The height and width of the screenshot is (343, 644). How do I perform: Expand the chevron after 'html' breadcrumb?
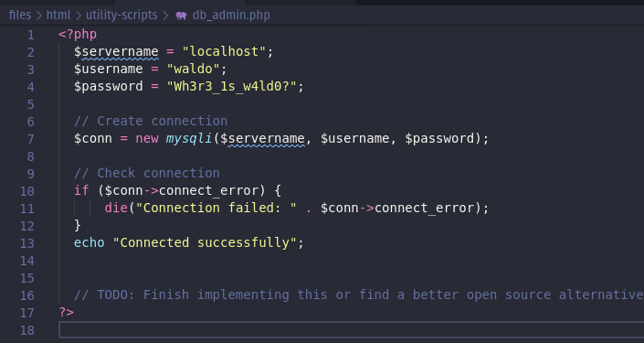tap(79, 16)
